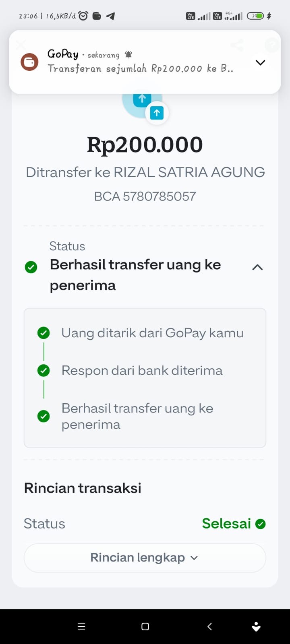Tap the BCA 5780785057 account number
Screen dimensions: 290x644
click(x=145, y=196)
